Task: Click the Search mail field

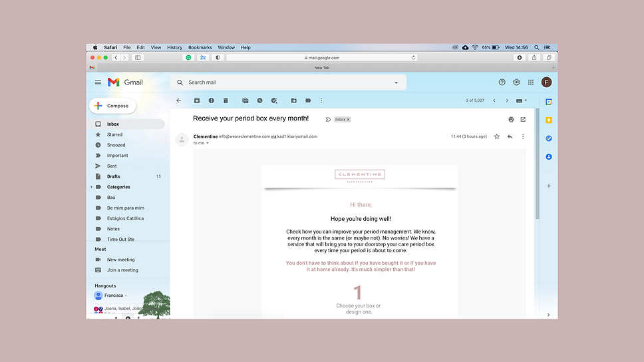Action: (287, 82)
